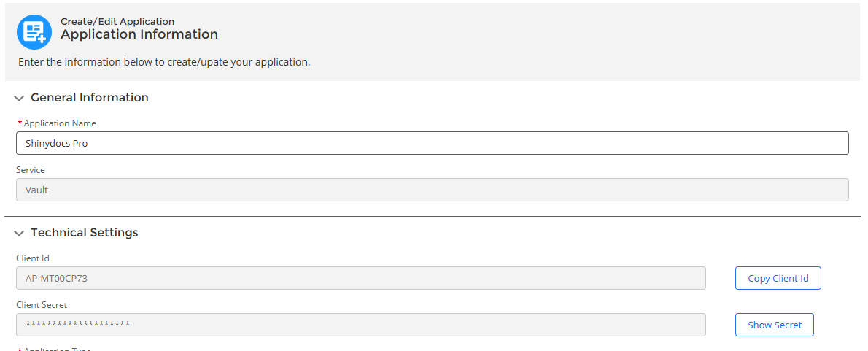Click the partially visible Application Type label
868x351 pixels.
[57, 349]
